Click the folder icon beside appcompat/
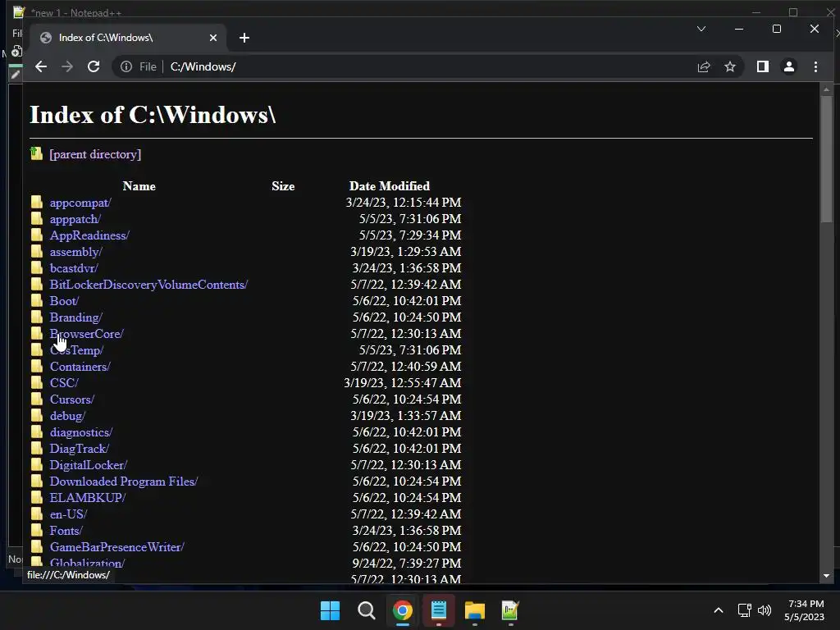The image size is (840, 630). (x=36, y=202)
